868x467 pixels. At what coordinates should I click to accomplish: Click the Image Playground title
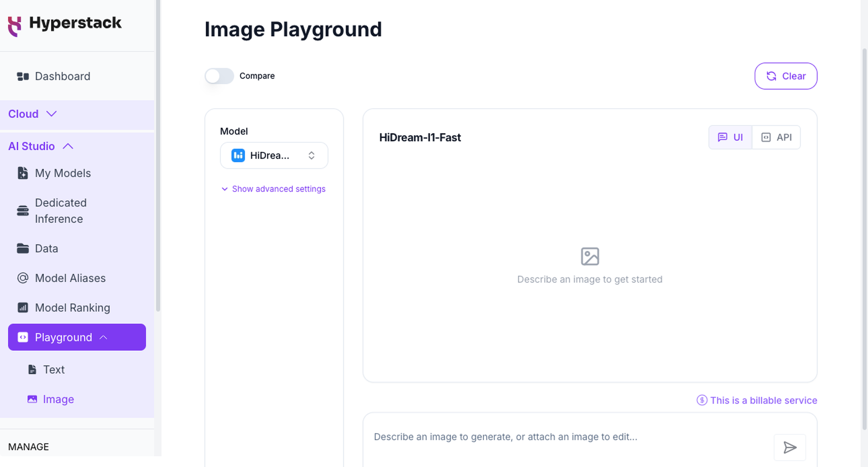point(293,29)
